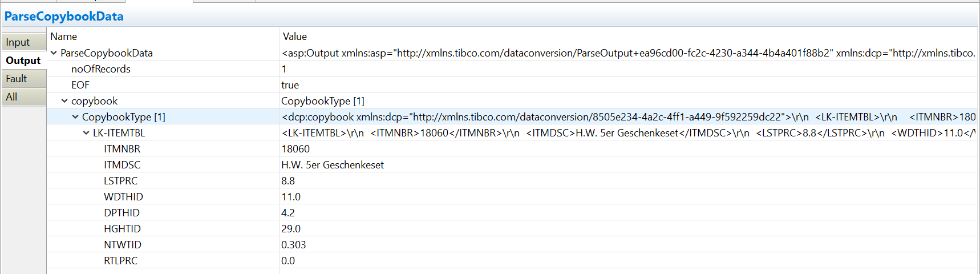Collapse the LK-ITEMTBL node

pos(86,133)
